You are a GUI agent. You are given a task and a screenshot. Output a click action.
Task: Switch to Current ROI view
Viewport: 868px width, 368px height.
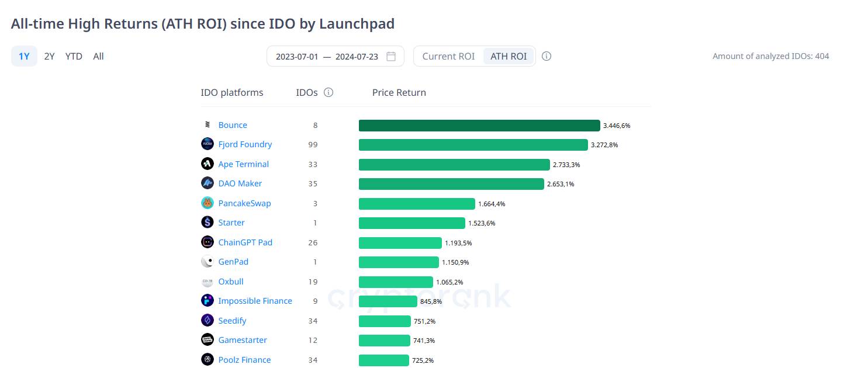pyautogui.click(x=448, y=56)
